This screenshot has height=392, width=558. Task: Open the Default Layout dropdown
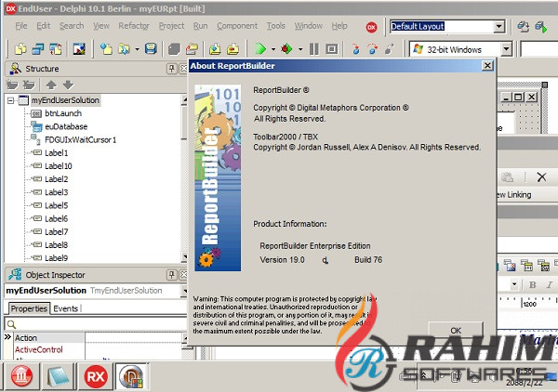click(x=498, y=26)
